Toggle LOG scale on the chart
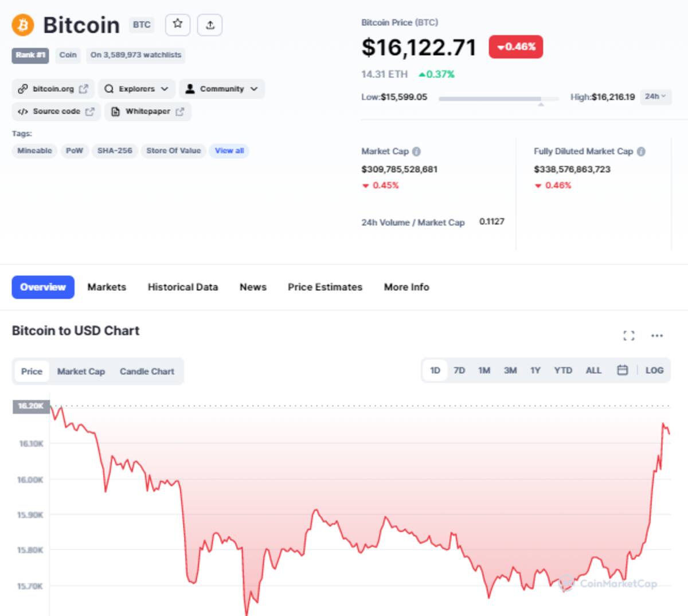688x616 pixels. tap(654, 371)
